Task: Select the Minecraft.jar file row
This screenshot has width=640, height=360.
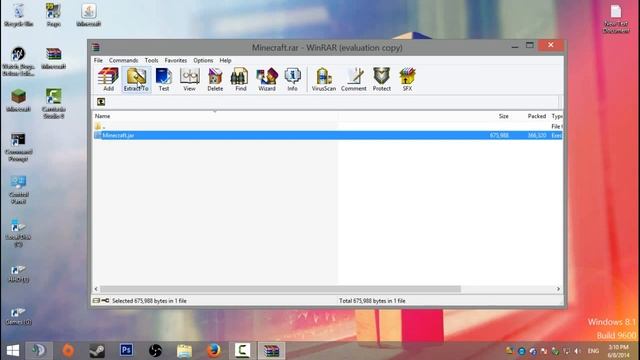Action: click(328, 135)
